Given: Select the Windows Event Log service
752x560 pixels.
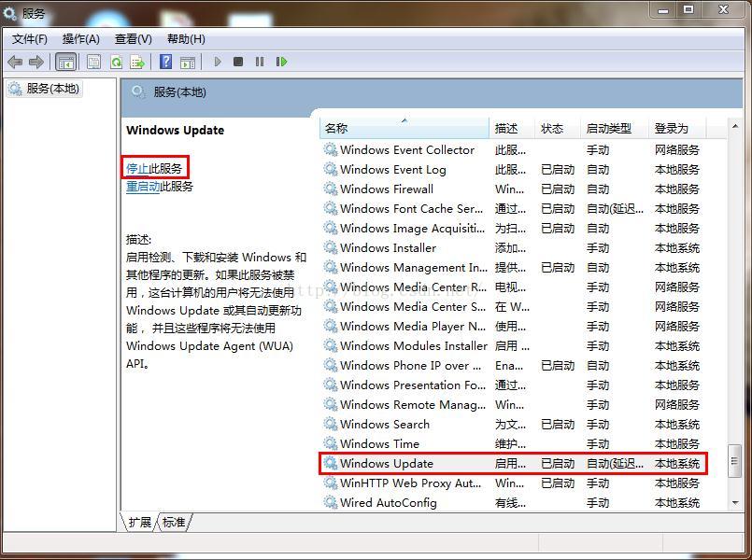Looking at the screenshot, I should click(513, 170).
